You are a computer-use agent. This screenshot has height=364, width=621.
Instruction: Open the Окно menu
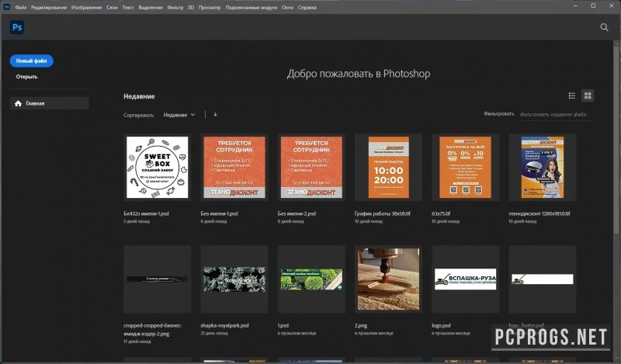288,7
